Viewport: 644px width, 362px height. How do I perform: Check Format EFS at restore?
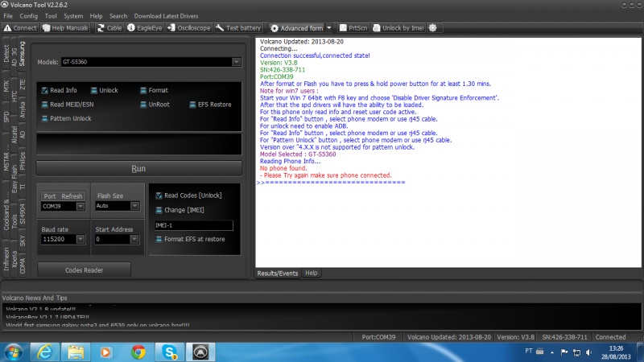(159, 239)
